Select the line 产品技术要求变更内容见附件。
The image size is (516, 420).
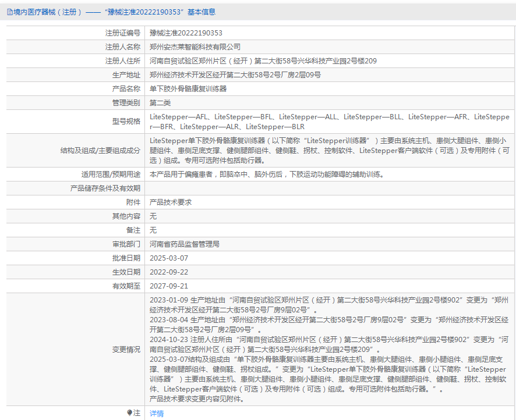tap(197, 399)
